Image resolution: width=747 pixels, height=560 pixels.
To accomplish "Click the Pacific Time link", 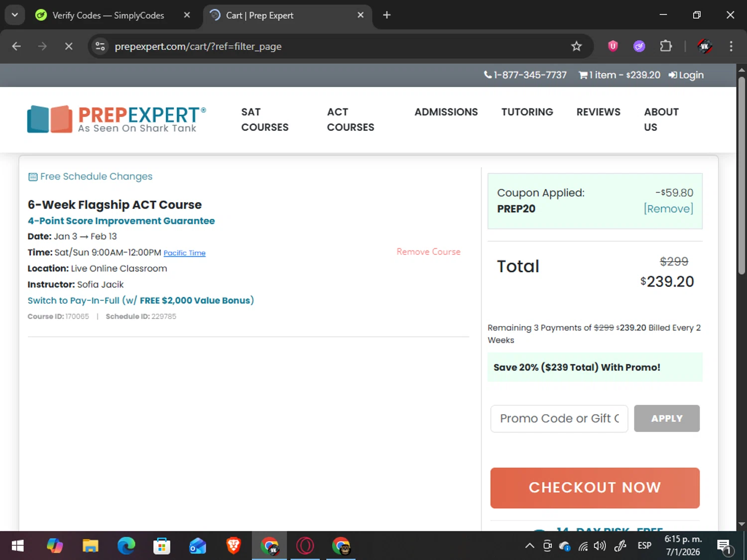I will pyautogui.click(x=184, y=253).
